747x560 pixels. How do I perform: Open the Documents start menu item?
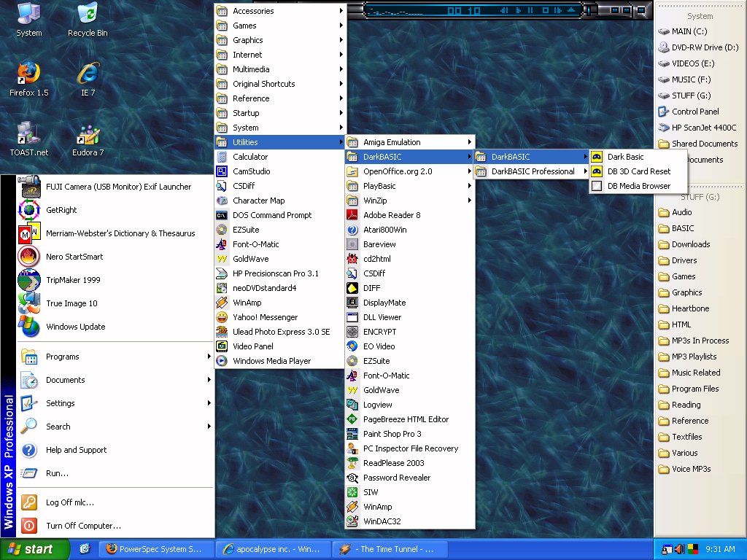[116, 380]
